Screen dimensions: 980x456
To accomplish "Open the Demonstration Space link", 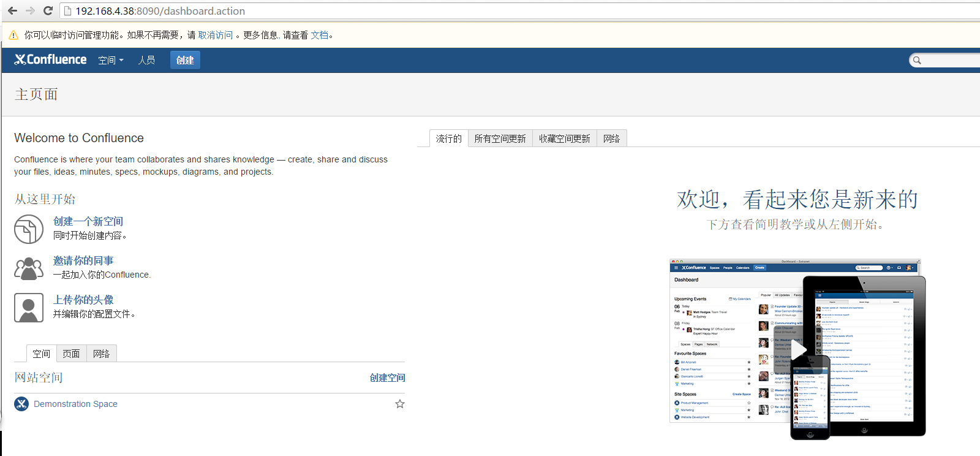I will pos(75,404).
